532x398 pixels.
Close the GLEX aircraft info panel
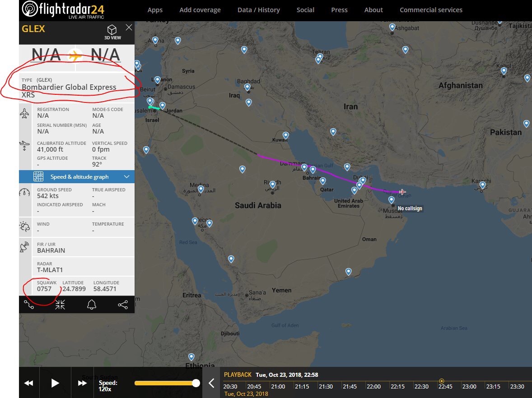(129, 28)
